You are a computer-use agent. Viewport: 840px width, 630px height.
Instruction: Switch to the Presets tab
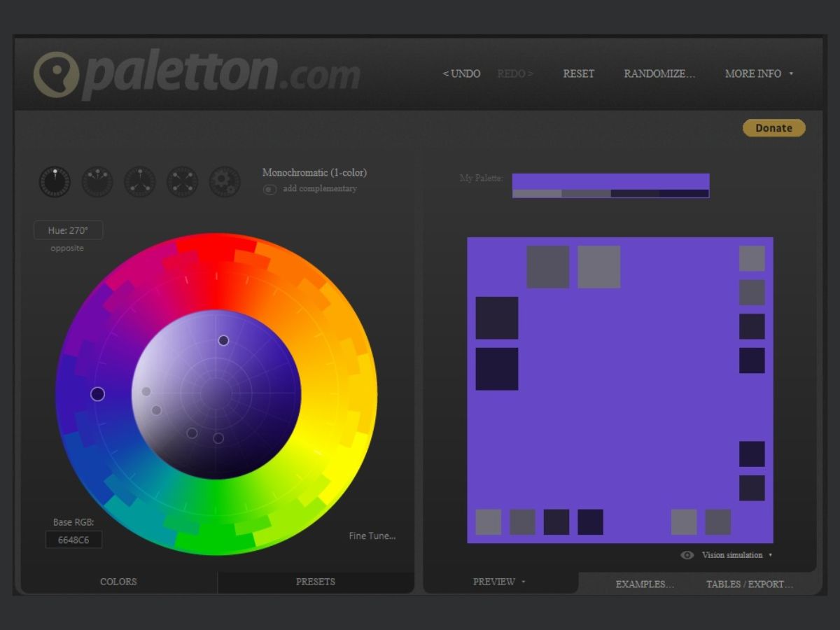click(315, 582)
